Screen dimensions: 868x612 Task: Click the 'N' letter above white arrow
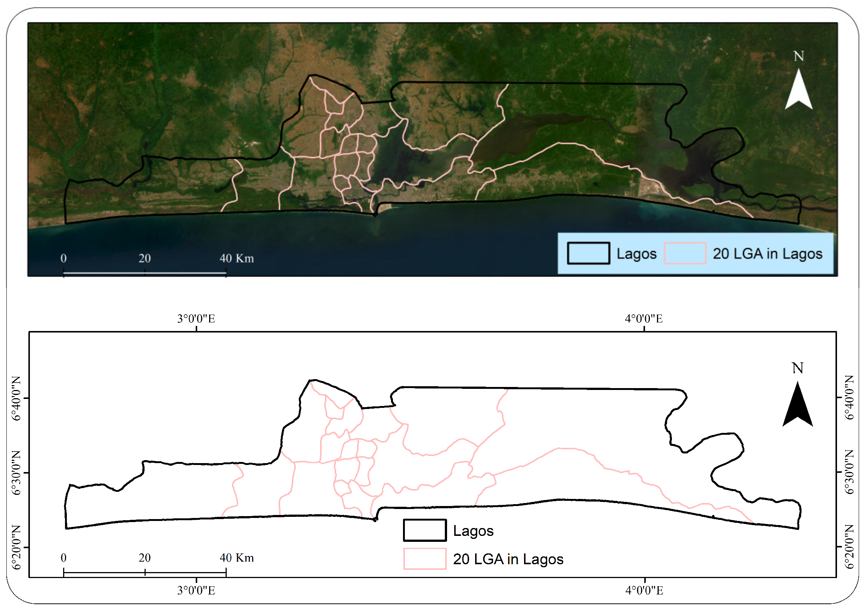[x=799, y=56]
